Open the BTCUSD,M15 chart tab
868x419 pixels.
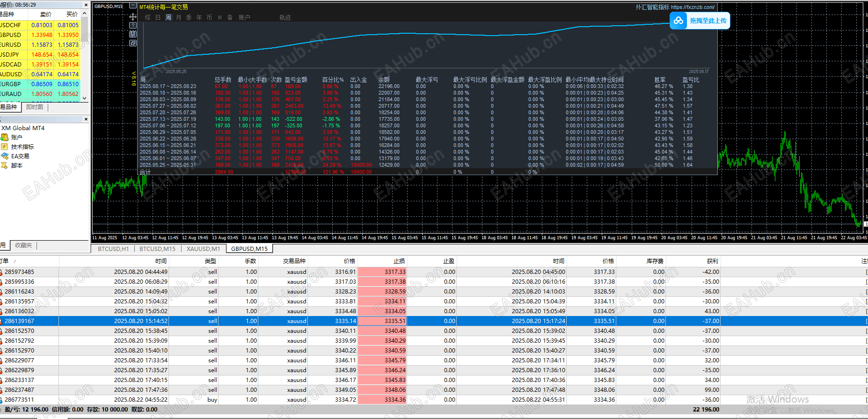(157, 249)
